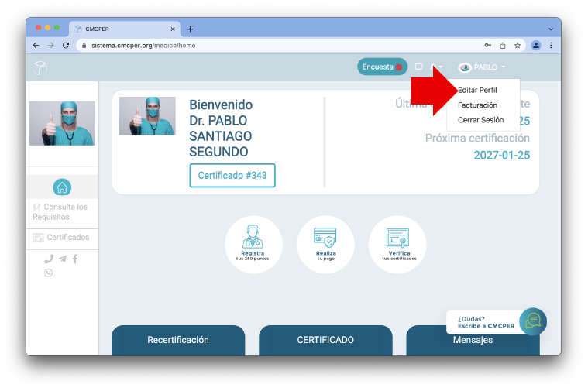Select Editar Perfil from the menu
The image size is (588, 391).
(x=478, y=90)
